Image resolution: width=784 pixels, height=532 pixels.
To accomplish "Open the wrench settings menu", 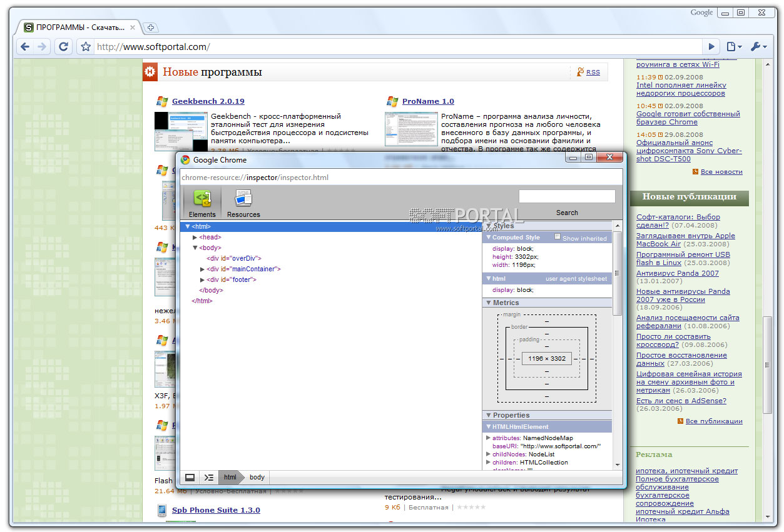I will tap(758, 47).
